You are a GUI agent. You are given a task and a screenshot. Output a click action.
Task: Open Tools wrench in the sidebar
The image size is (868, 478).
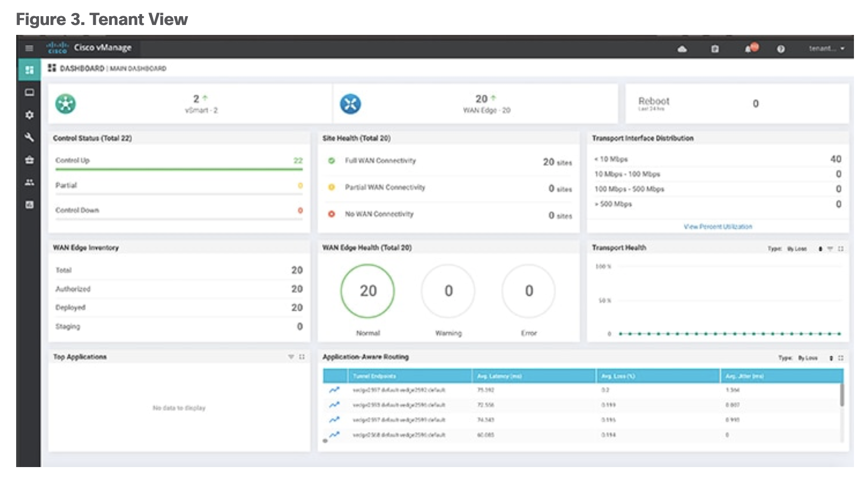(x=29, y=137)
